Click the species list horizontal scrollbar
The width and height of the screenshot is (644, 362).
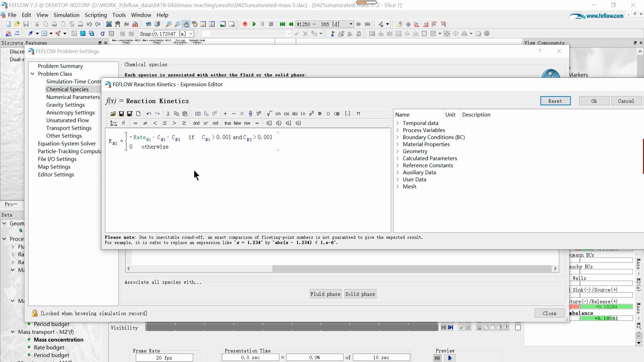[412, 268]
